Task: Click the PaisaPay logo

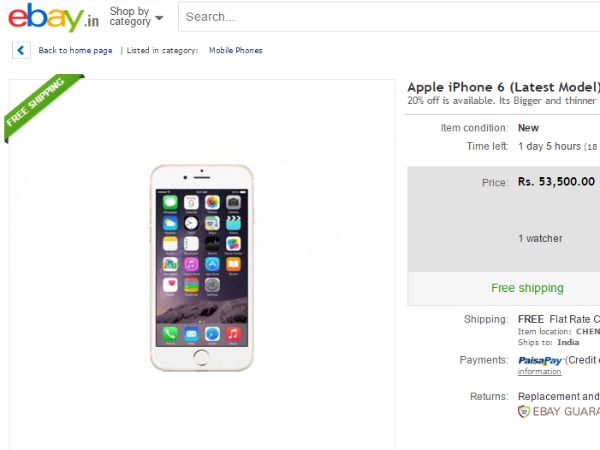Action: [540, 360]
